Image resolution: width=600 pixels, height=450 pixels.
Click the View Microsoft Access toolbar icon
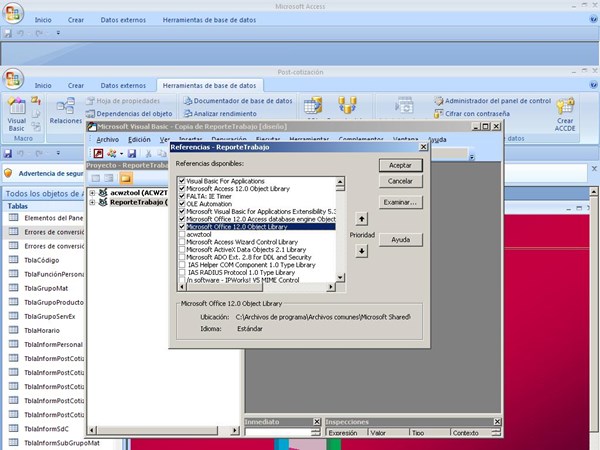pyautogui.click(x=98, y=153)
